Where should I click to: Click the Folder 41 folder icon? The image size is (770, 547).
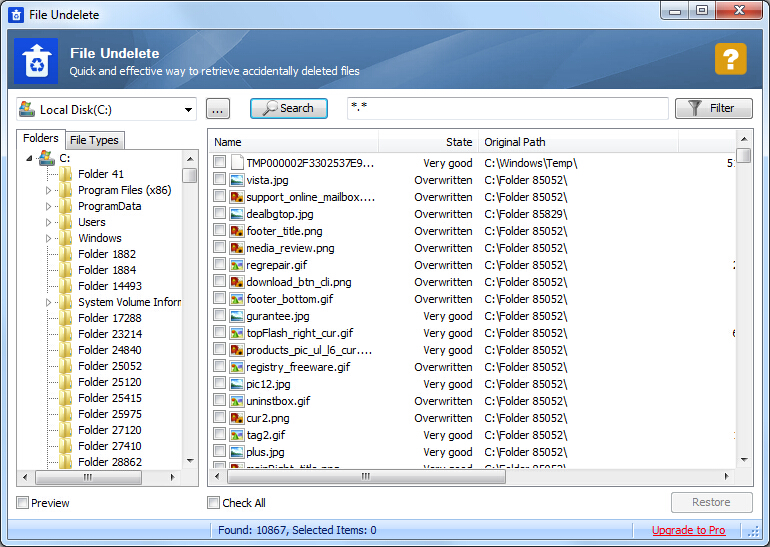[x=66, y=174]
